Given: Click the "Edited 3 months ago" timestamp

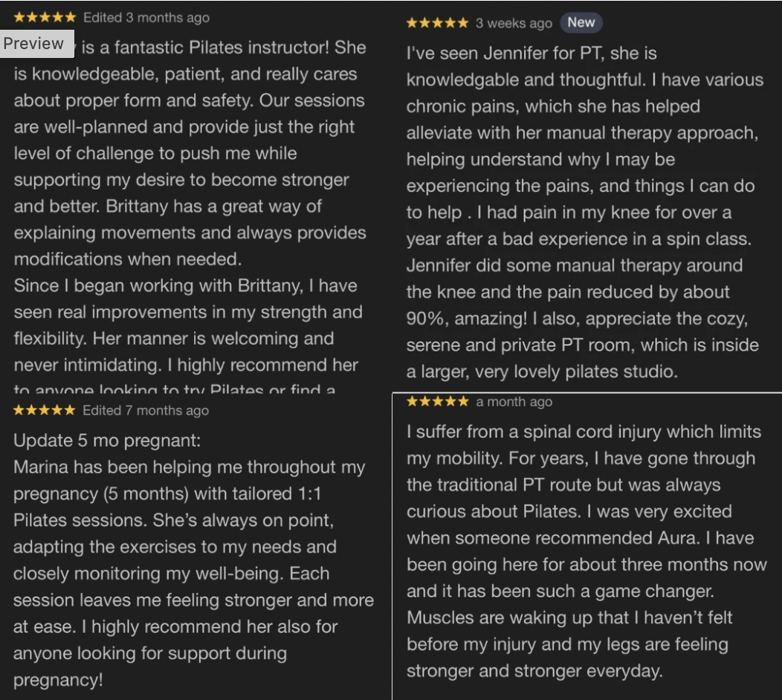Looking at the screenshot, I should pyautogui.click(x=146, y=17).
